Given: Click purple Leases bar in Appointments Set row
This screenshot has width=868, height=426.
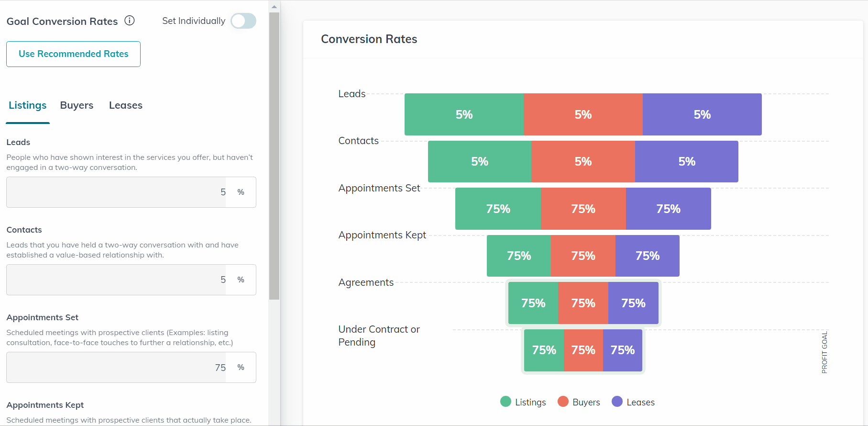Looking at the screenshot, I should (x=669, y=209).
